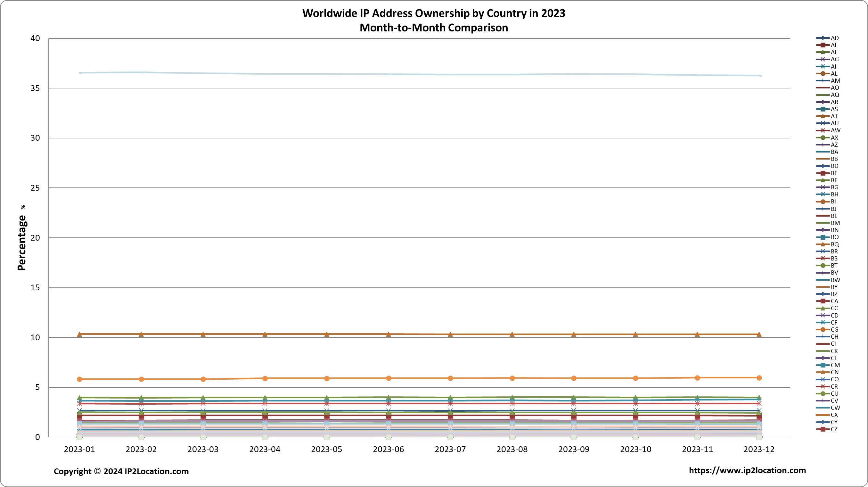Select the 2023-11 axis label
This screenshot has height=487, width=868.
(698, 449)
